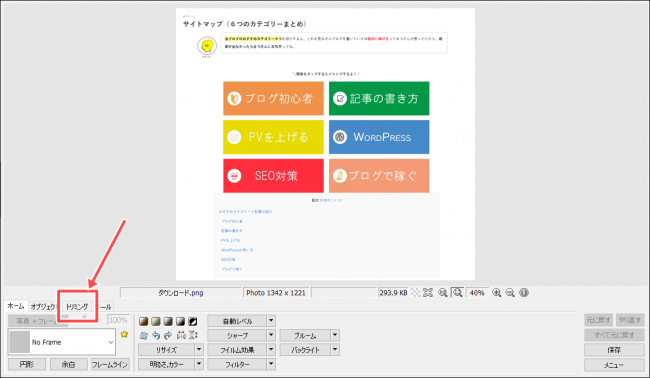This screenshot has height=378, width=650.
Task: Click the サイトマップ image on the canvas
Action: coord(325,144)
